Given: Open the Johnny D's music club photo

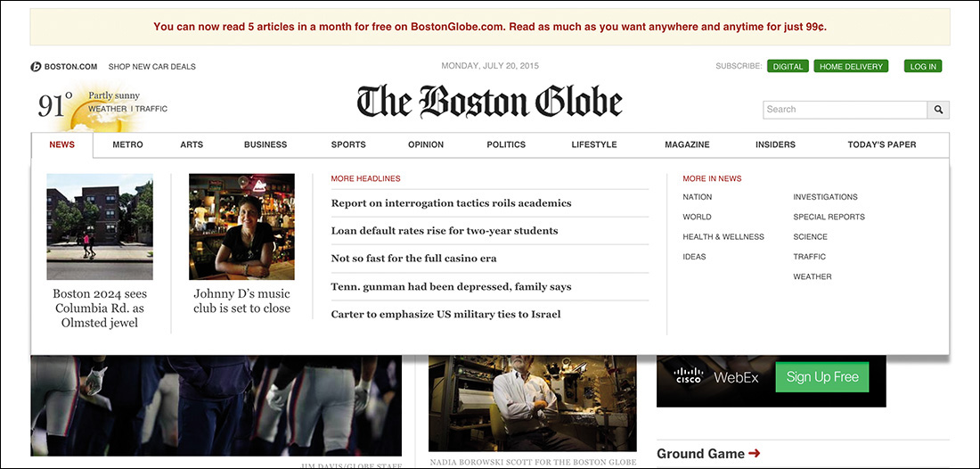Looking at the screenshot, I should click(241, 226).
